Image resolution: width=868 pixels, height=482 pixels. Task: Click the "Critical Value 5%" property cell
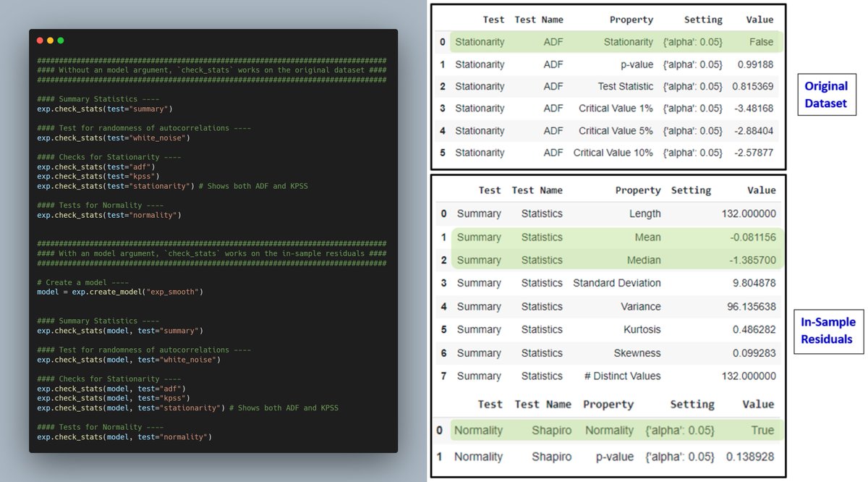(x=616, y=131)
